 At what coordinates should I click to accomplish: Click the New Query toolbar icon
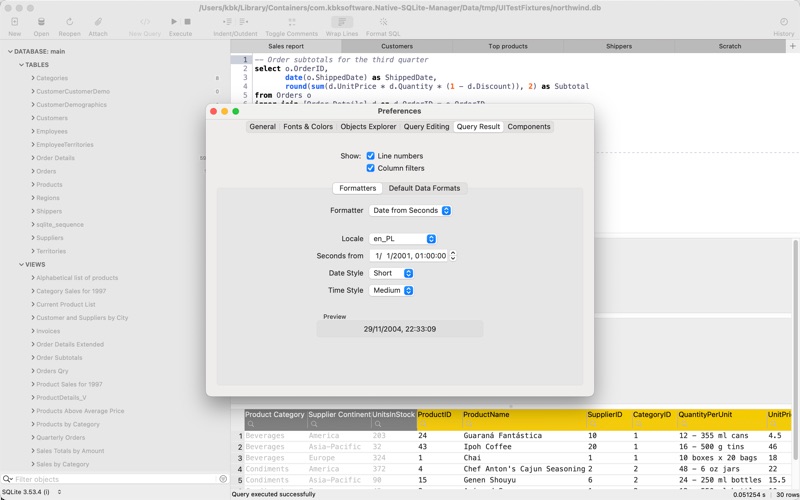[145, 22]
